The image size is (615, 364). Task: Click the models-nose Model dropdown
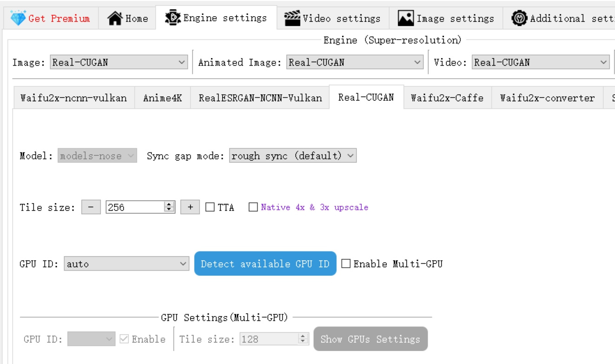coord(98,156)
